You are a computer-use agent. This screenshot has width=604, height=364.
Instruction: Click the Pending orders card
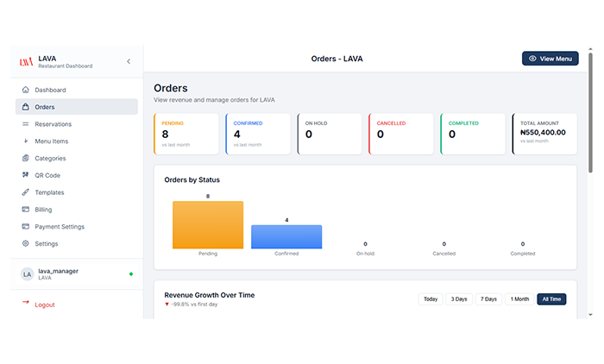point(186,134)
